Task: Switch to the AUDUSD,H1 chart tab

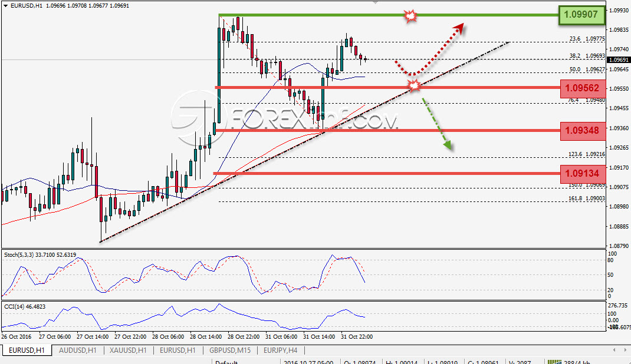Action: (x=78, y=350)
